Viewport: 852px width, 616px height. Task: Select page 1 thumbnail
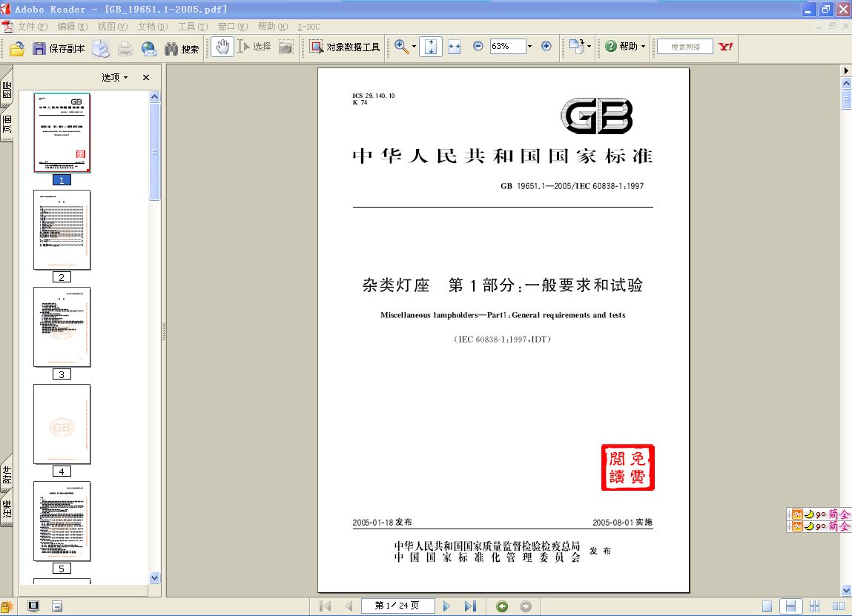click(x=62, y=133)
